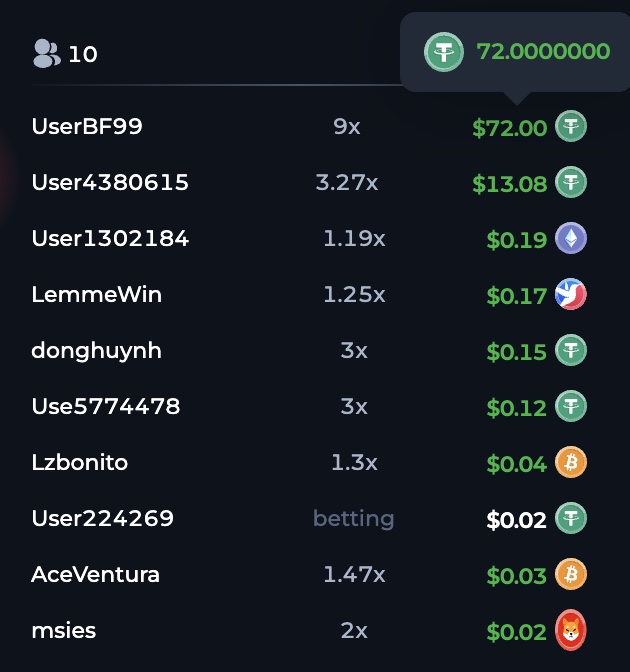The width and height of the screenshot is (630, 672).
Task: Click the Ethereum coin in User1302184's row
Action: pos(571,238)
